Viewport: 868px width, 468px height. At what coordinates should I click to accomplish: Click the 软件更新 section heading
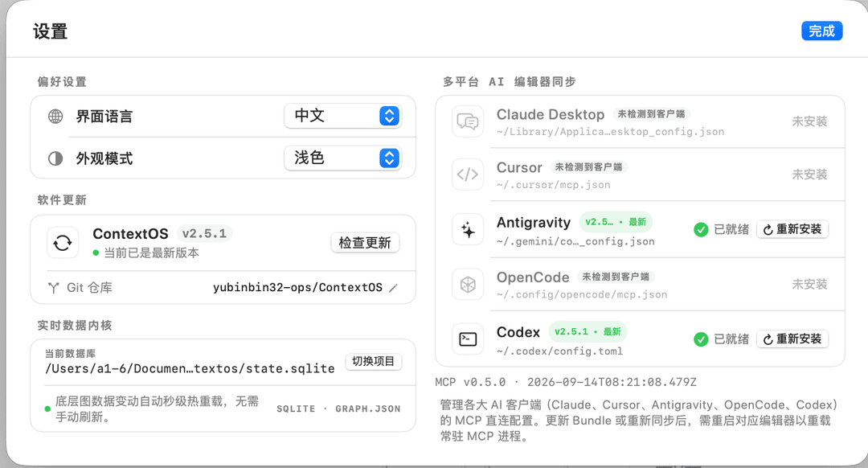click(62, 200)
